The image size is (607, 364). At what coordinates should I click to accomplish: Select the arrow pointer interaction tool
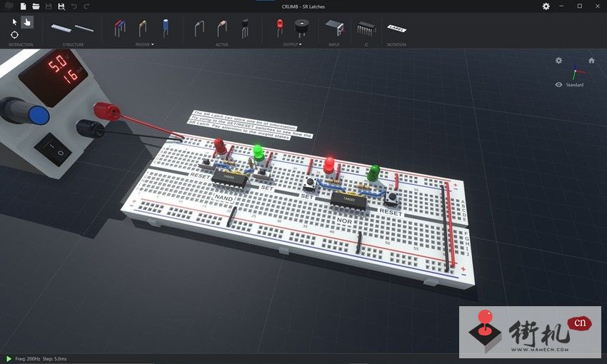pos(15,22)
